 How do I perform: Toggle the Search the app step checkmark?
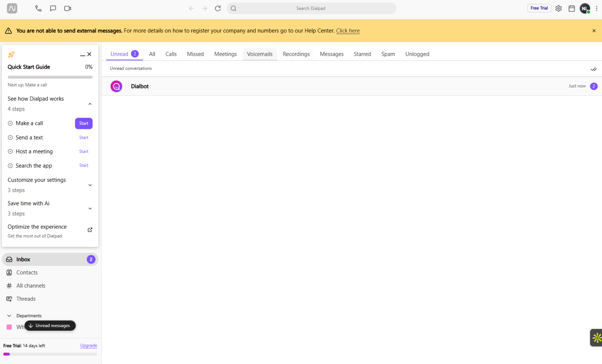point(10,166)
